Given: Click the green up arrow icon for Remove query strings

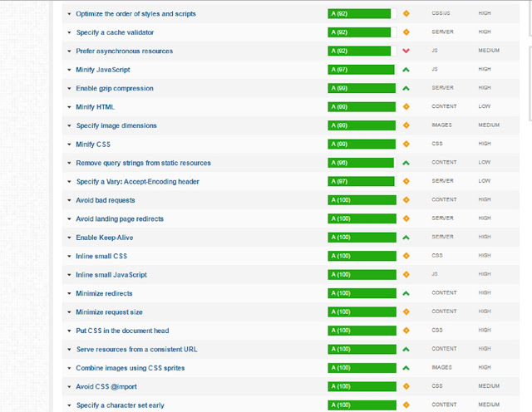Looking at the screenshot, I should click(406, 163).
